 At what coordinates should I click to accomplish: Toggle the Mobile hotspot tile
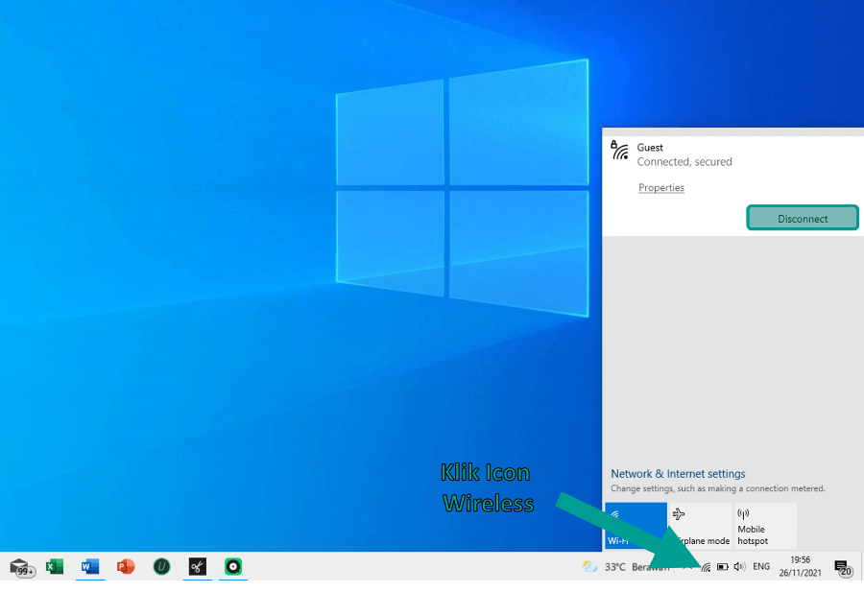coord(766,526)
